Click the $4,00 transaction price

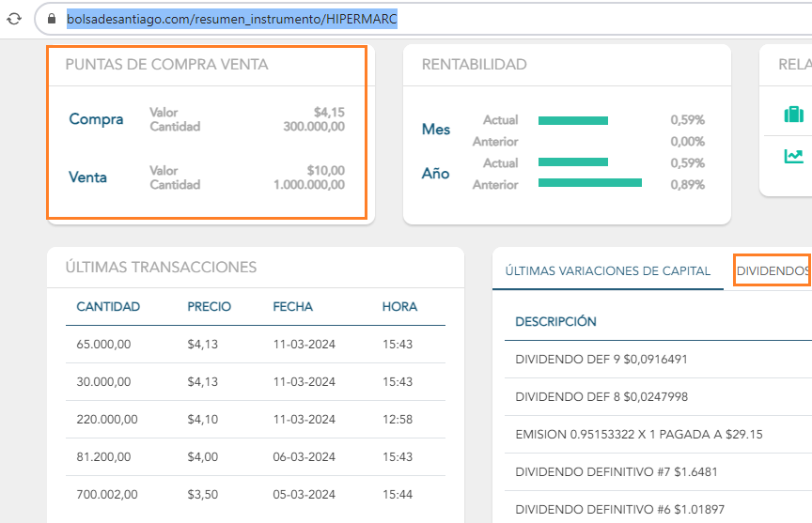(x=202, y=457)
